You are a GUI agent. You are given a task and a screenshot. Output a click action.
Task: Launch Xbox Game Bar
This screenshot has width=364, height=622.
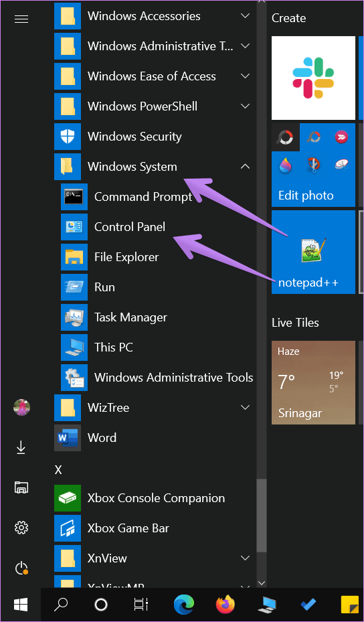(x=155, y=528)
